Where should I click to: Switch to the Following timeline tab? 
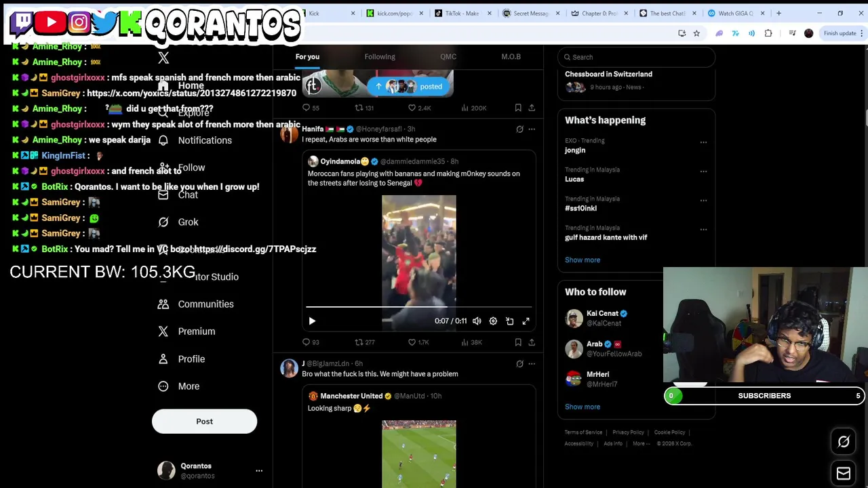pos(380,57)
